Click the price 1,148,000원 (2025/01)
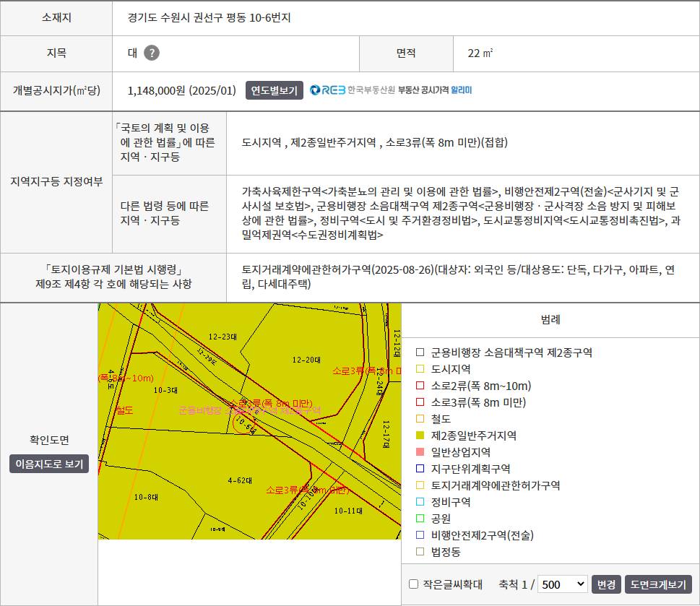Screen dimensions: 700x606 182,90
